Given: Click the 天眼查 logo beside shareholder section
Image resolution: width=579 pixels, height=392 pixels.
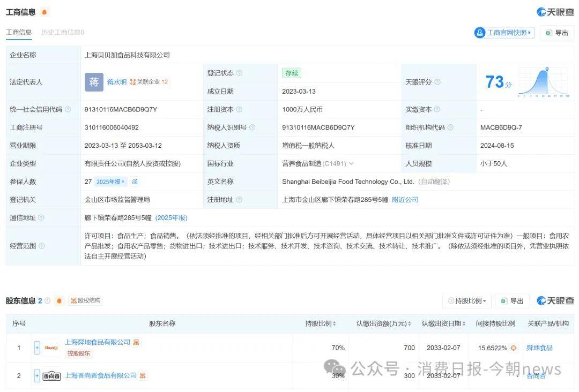Looking at the screenshot, I should (x=555, y=301).
